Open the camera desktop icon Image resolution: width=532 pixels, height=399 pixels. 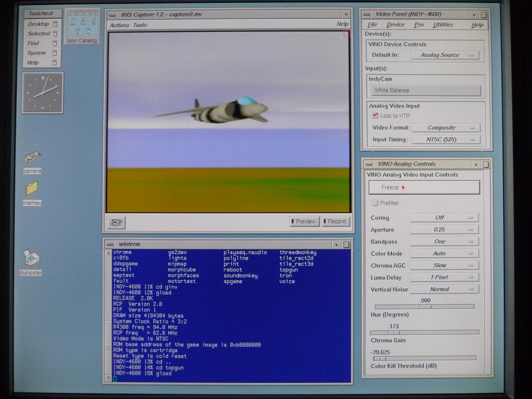pos(32,157)
